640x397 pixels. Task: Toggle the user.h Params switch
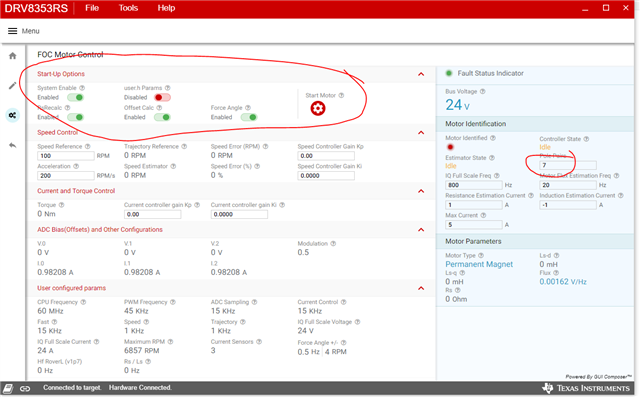click(162, 98)
